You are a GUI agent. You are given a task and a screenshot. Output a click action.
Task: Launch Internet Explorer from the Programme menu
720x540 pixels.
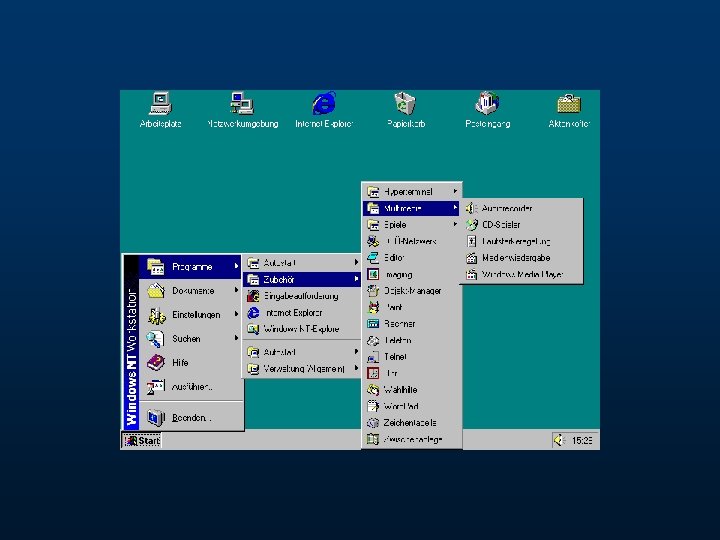click(302, 313)
